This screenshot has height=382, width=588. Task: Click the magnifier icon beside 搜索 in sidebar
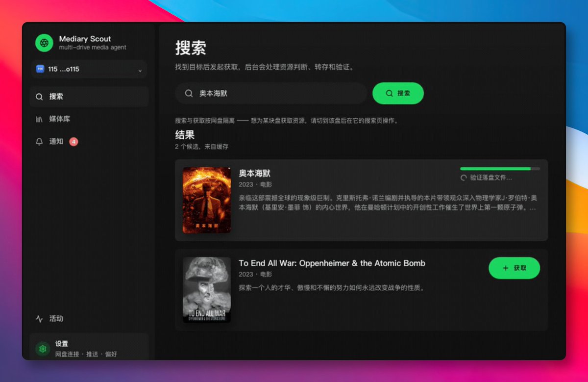coord(39,97)
